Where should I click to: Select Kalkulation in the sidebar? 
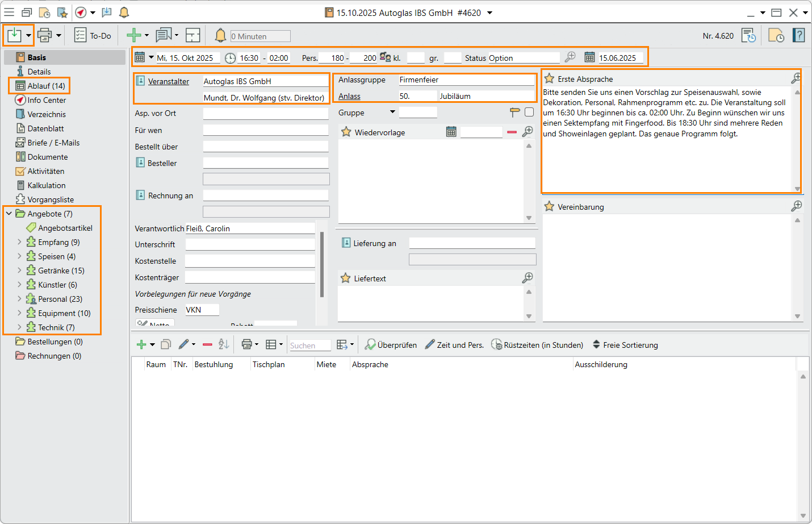(46, 185)
